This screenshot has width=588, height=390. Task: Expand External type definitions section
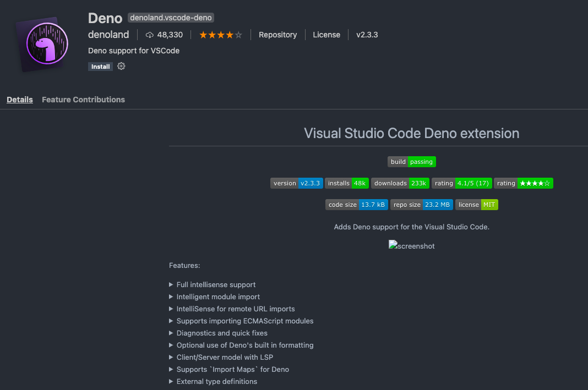(213, 381)
